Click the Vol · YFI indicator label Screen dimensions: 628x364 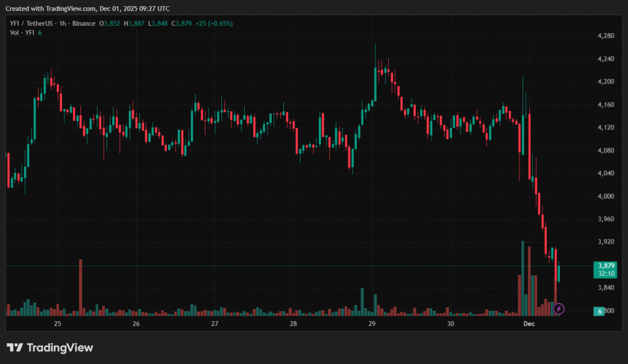(20, 32)
